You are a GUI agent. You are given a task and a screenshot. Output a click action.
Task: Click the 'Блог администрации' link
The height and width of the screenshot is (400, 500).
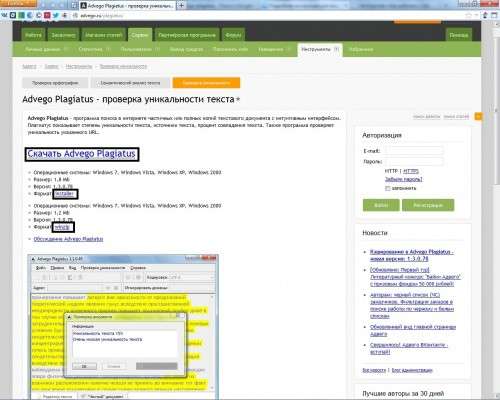(x=412, y=370)
